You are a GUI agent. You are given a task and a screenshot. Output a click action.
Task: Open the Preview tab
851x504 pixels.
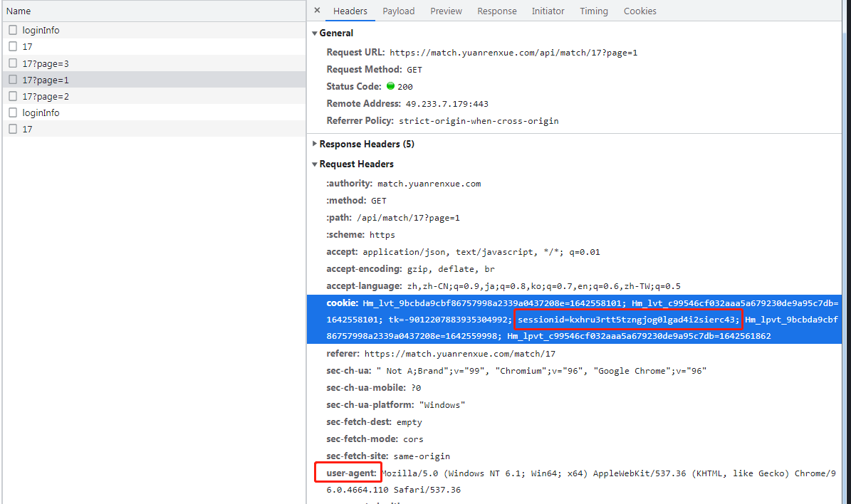click(446, 11)
